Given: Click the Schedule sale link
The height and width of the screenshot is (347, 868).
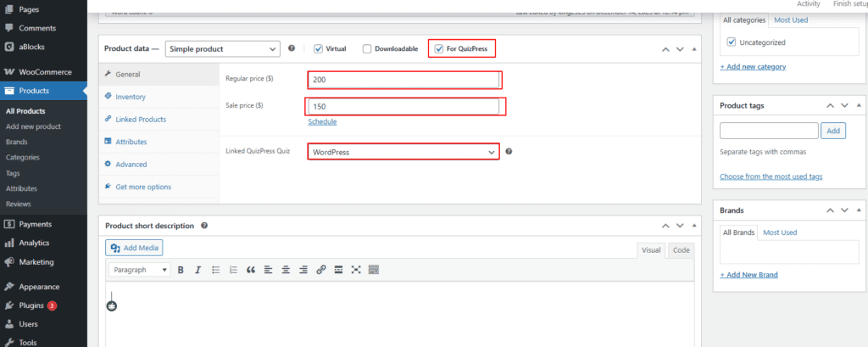Looking at the screenshot, I should tap(322, 121).
